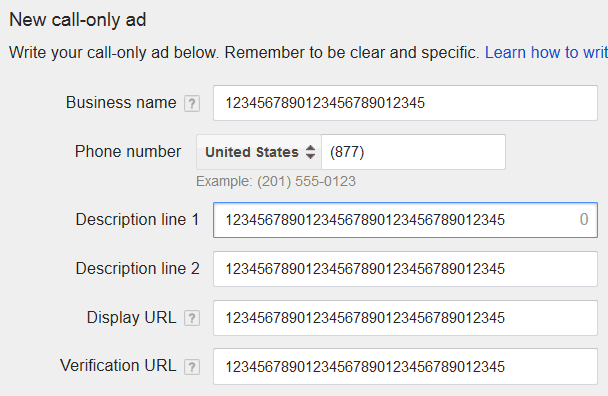Show help for Verification URL

tap(192, 367)
